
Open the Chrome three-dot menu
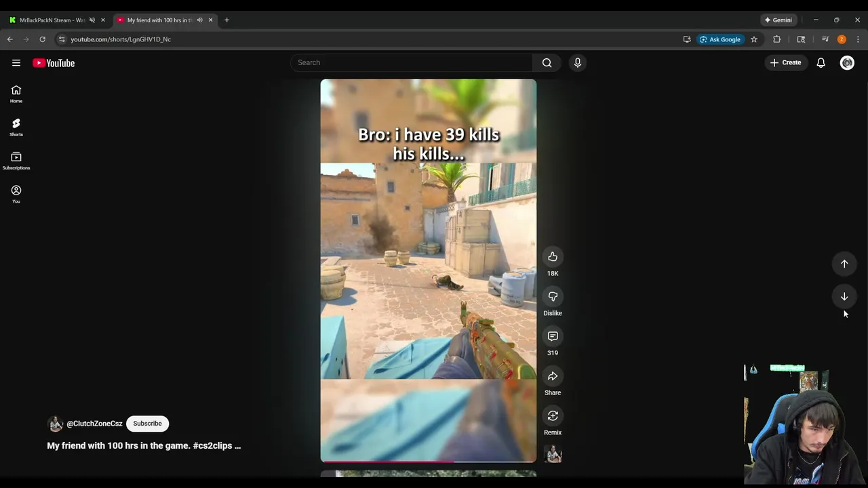coord(858,39)
